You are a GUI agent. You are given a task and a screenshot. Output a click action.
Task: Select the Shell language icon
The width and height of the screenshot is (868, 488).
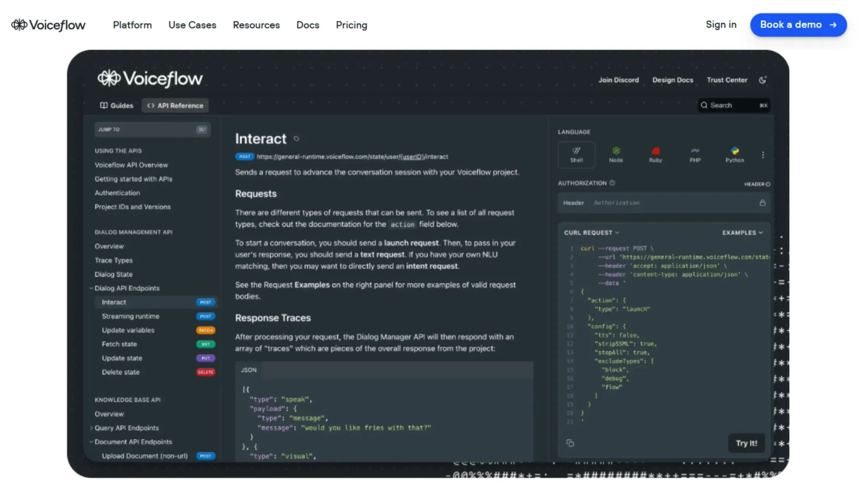[576, 155]
